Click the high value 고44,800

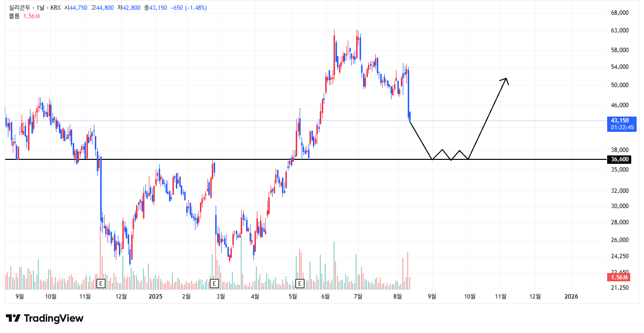point(102,8)
